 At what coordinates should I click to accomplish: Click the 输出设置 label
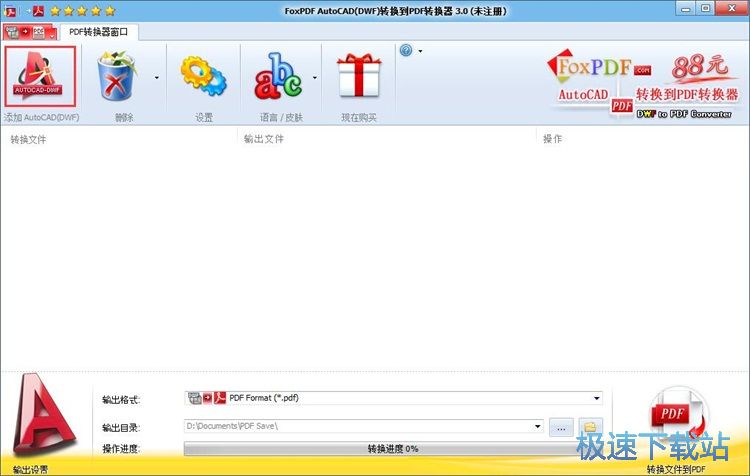pyautogui.click(x=30, y=470)
